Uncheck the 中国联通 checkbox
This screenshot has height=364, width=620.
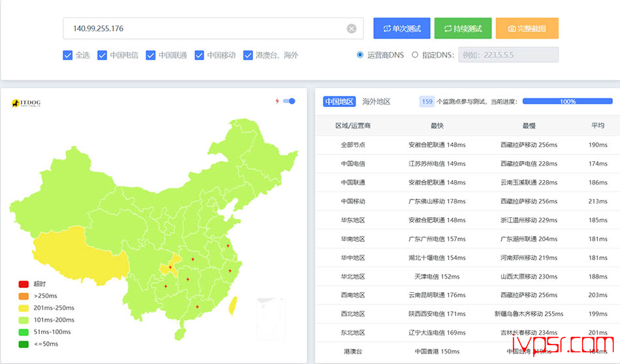(151, 55)
